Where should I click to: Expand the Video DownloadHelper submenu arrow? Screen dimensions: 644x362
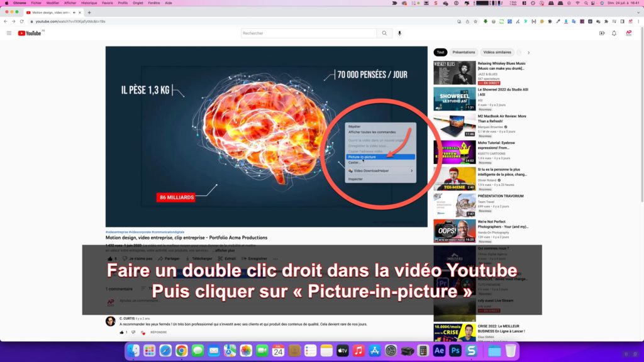coord(411,171)
